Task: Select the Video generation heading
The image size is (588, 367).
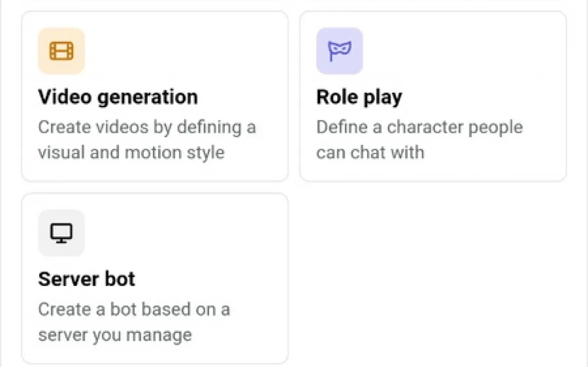Action: pos(117,97)
